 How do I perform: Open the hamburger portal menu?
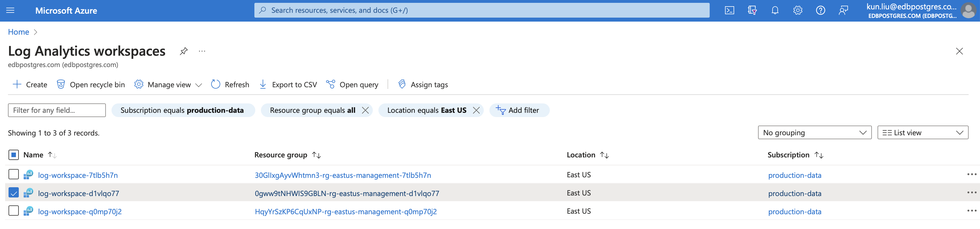click(10, 10)
